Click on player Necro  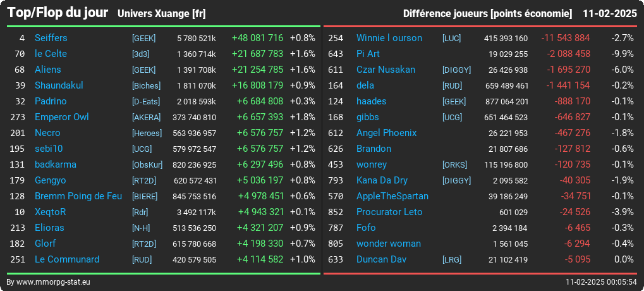click(x=47, y=133)
